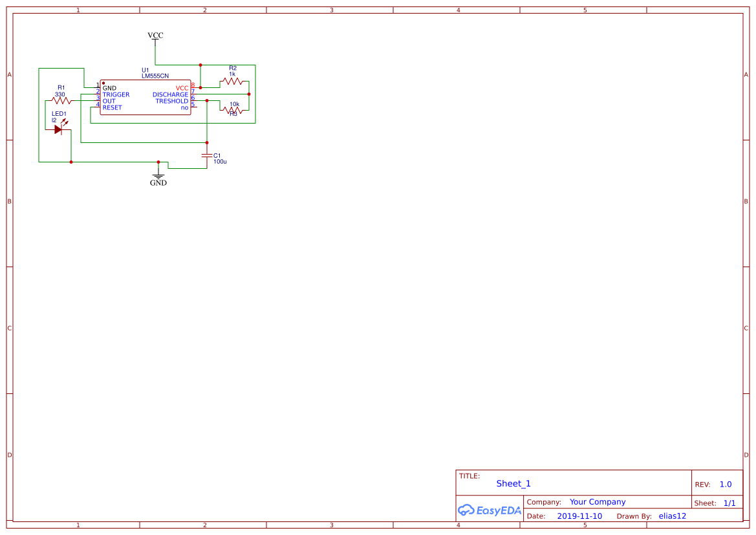Select the Your Company name field
756x535 pixels.
[x=597, y=501]
